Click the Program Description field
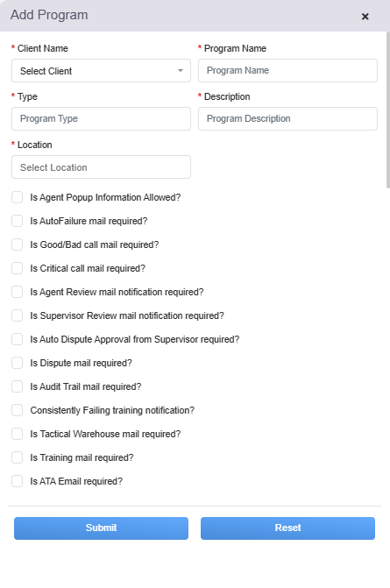Image resolution: width=390 pixels, height=588 pixels. click(287, 118)
